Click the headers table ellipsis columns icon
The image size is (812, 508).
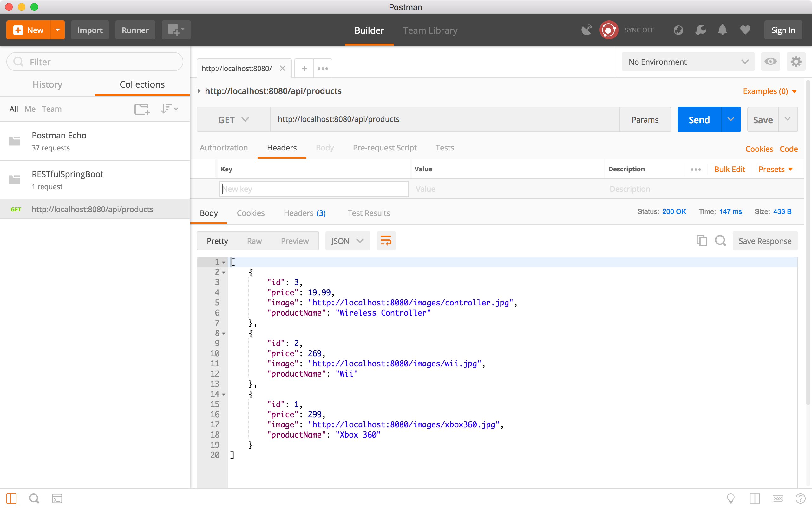pos(696,169)
